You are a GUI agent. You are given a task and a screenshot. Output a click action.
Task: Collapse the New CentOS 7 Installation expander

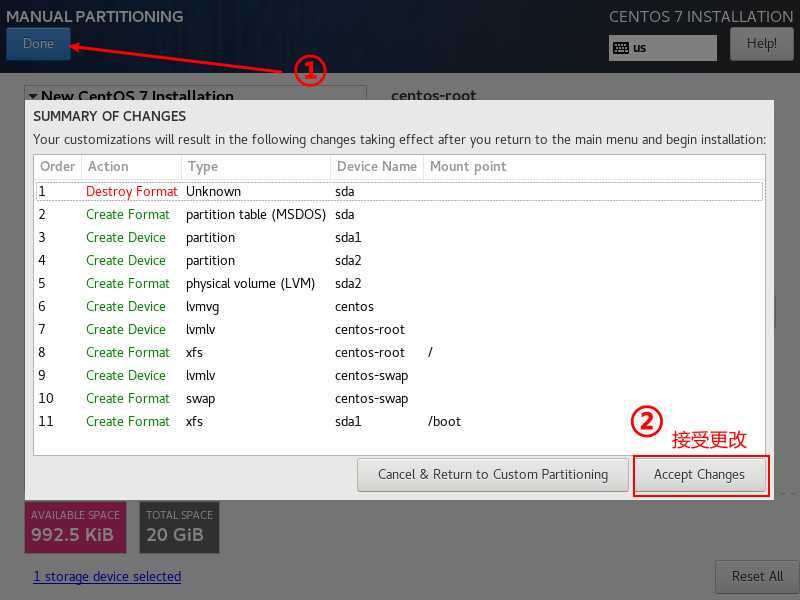pos(33,96)
